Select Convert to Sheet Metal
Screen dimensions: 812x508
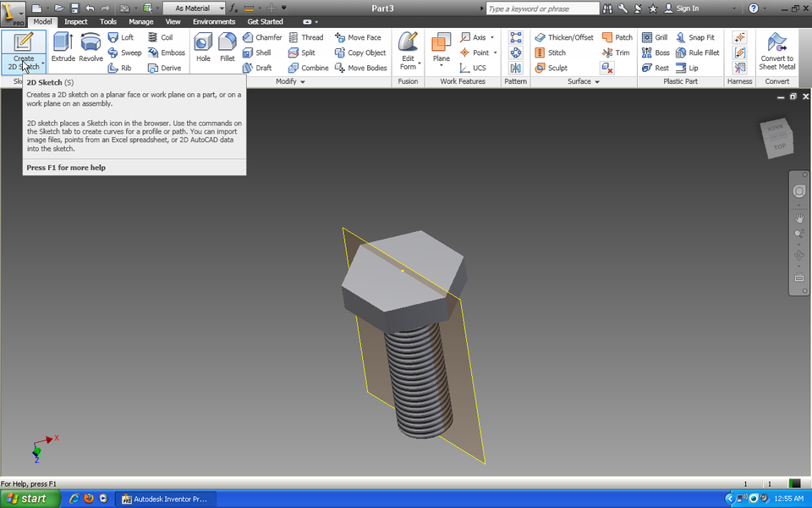[x=776, y=50]
